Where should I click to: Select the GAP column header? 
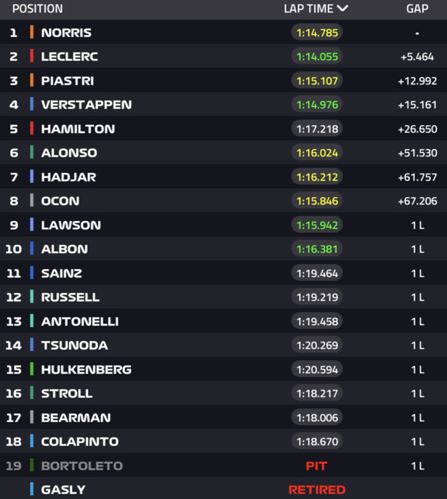pos(417,9)
